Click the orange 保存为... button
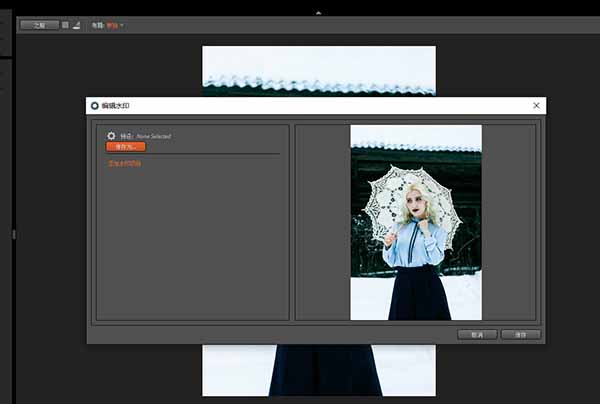This screenshot has width=600, height=404. (x=126, y=147)
